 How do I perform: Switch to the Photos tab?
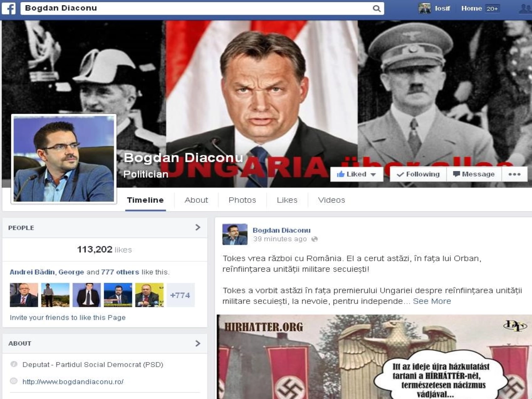coord(242,200)
